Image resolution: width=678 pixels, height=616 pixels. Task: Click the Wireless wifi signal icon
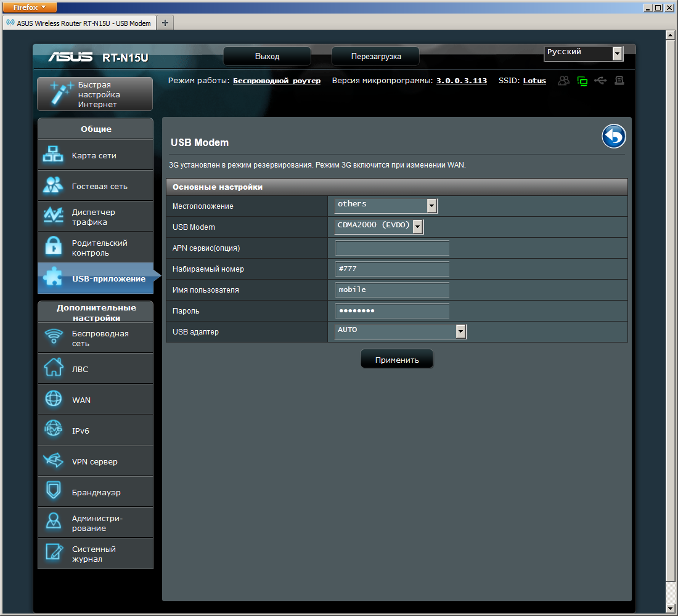coord(54,336)
